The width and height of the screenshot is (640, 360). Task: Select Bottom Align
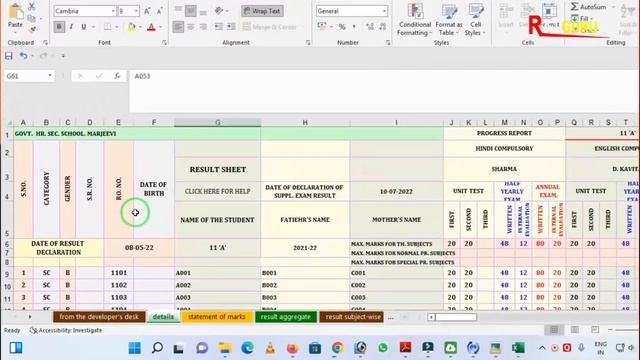coord(203,11)
